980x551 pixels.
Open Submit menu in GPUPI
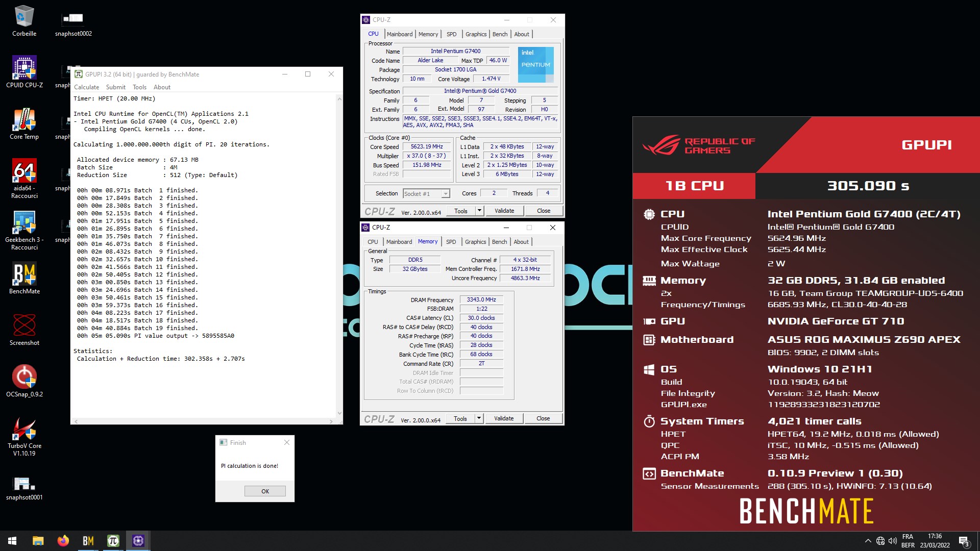coord(115,87)
